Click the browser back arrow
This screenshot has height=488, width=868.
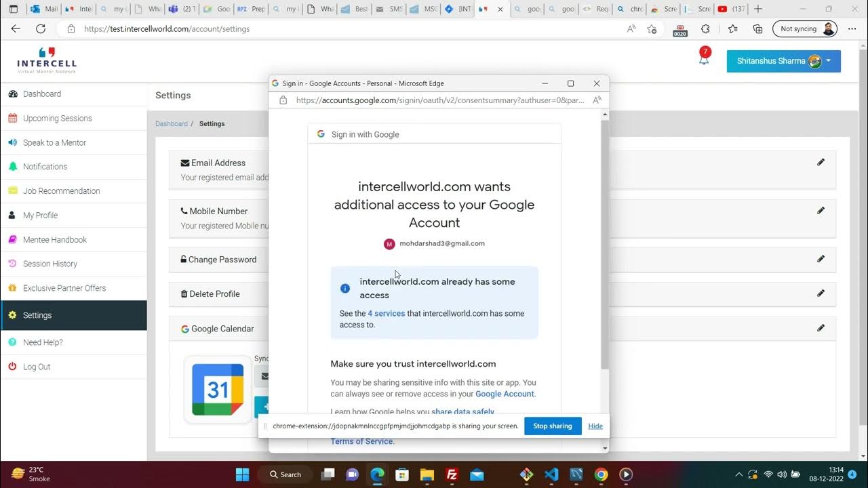tap(16, 29)
